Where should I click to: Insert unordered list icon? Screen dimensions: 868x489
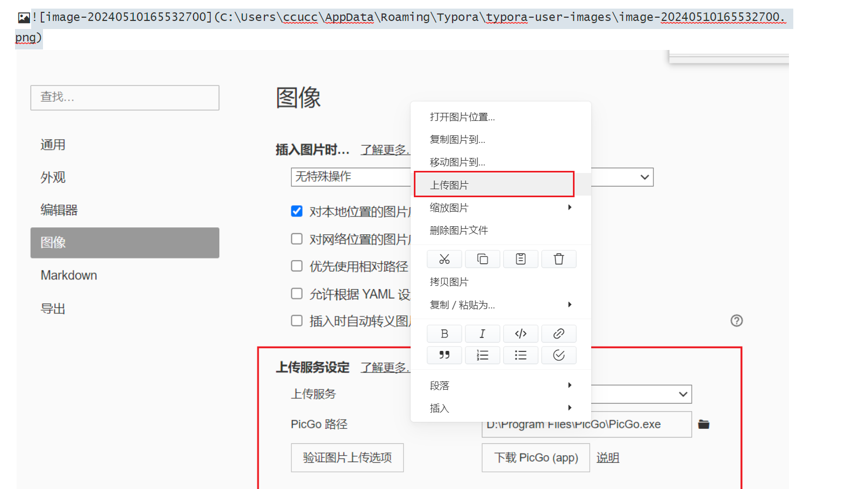click(x=521, y=355)
